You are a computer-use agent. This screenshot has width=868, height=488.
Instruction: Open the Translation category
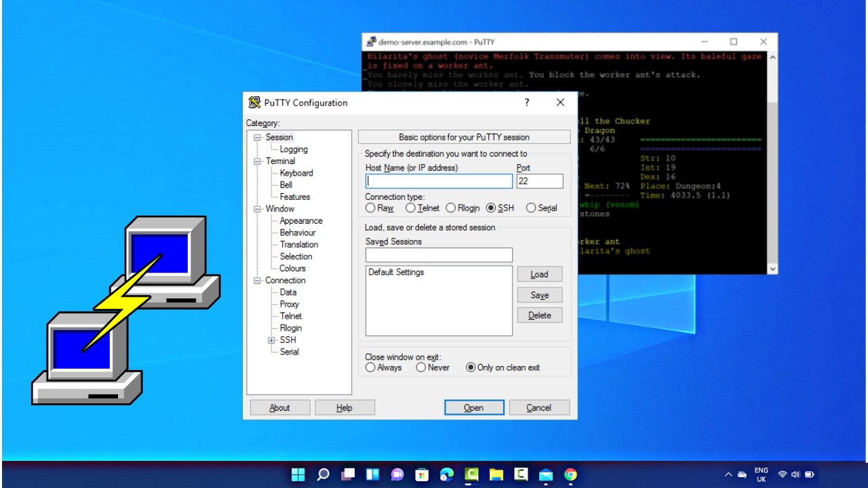[x=299, y=245]
